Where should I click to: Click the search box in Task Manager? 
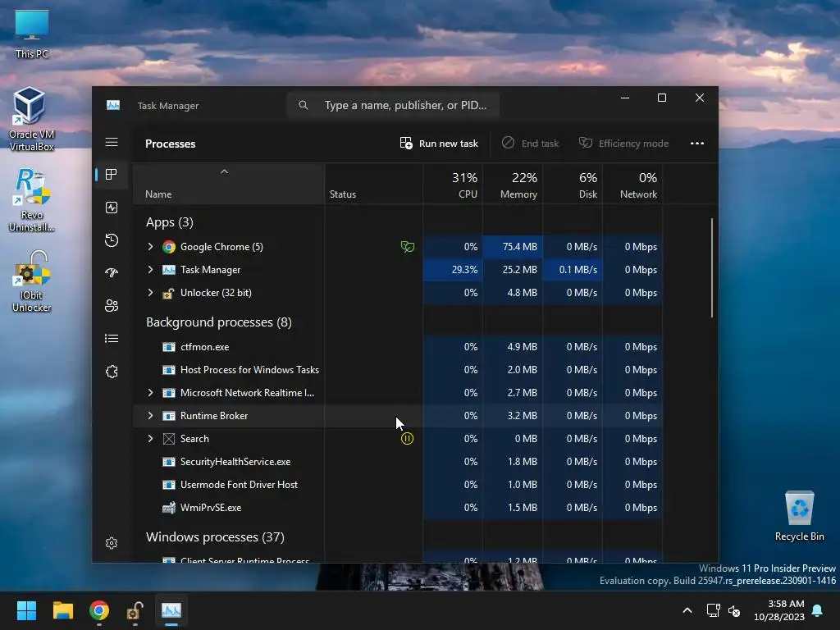tap(393, 105)
